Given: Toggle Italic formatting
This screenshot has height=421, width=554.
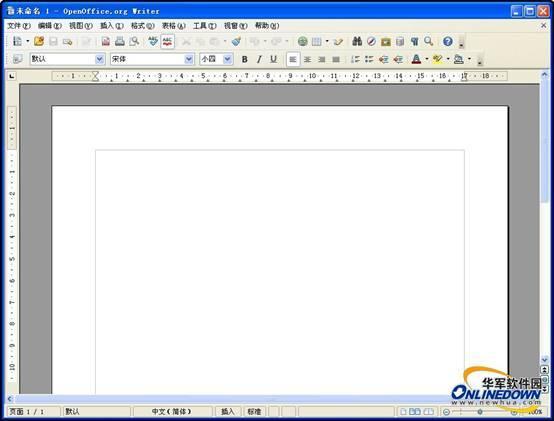Looking at the screenshot, I should tap(259, 59).
